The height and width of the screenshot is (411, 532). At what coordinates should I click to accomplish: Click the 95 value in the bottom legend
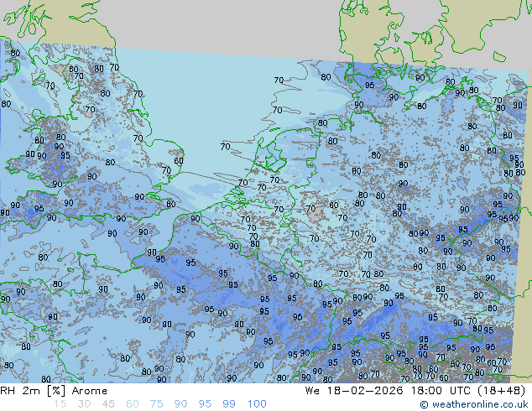pyautogui.click(x=205, y=404)
